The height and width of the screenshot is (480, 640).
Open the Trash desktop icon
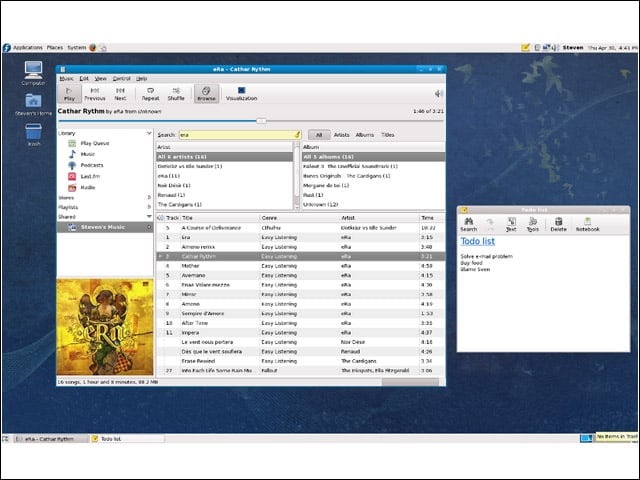(33, 135)
